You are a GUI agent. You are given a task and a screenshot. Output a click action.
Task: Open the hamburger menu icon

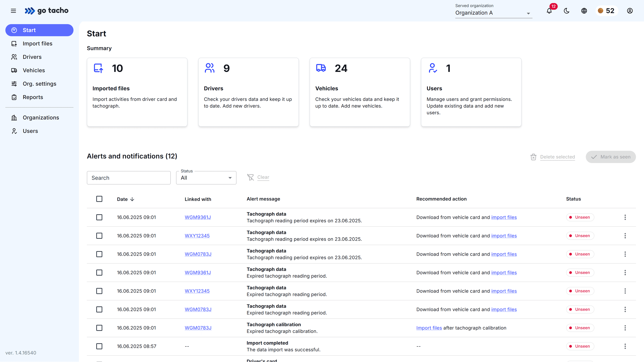coord(13,11)
